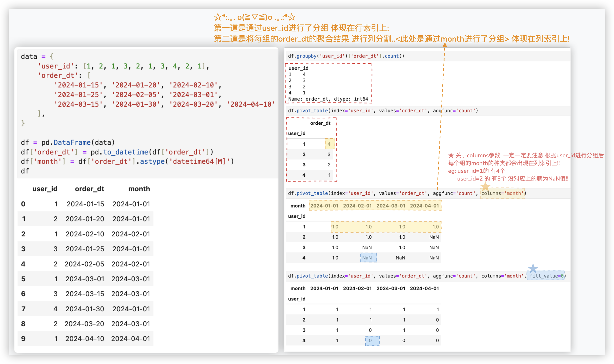Click the yellow-highlighted 4 in order_dt column
The height and width of the screenshot is (364, 614).
(x=329, y=144)
